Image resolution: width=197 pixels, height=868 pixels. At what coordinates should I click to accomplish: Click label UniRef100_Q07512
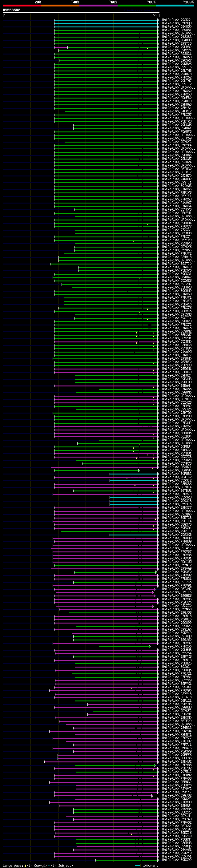[x=177, y=772]
